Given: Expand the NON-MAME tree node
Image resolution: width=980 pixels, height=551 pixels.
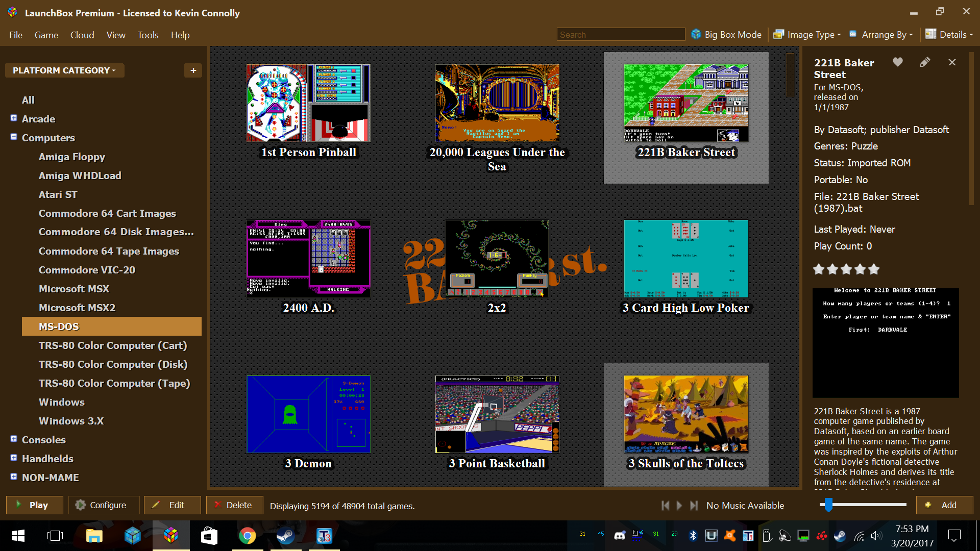Looking at the screenshot, I should tap(14, 477).
